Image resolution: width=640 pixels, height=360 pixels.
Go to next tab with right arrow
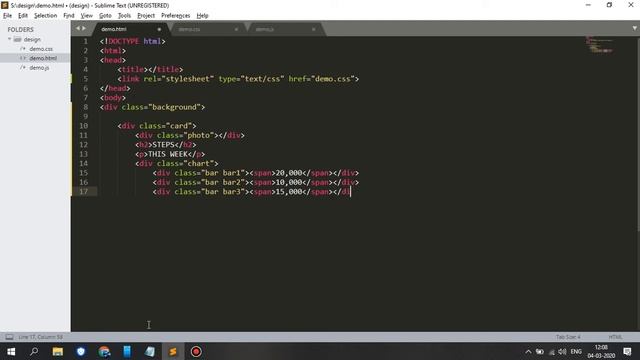[x=84, y=28]
